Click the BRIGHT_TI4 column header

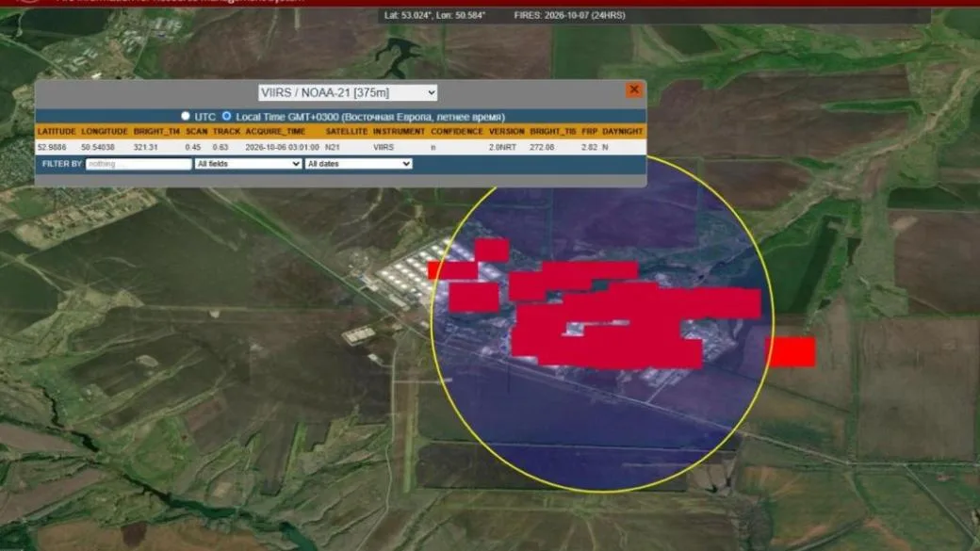coord(156,131)
